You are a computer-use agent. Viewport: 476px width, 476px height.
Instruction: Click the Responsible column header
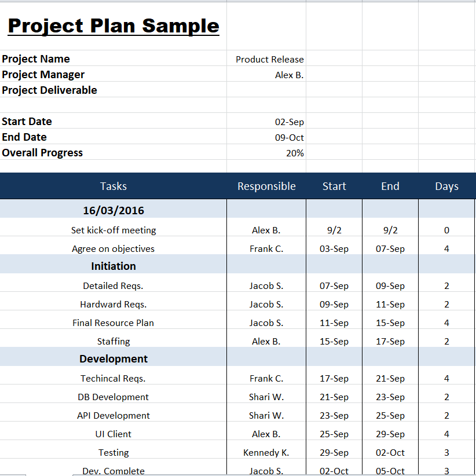[266, 186]
